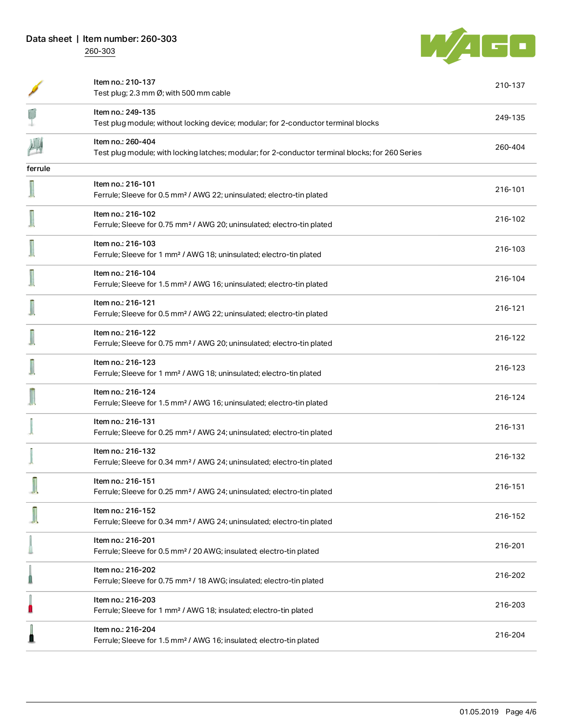Image resolution: width=563 pixels, height=728 pixels.
Task: Click the uninsulated ferrule 216-101 image
Action: tap(31, 189)
